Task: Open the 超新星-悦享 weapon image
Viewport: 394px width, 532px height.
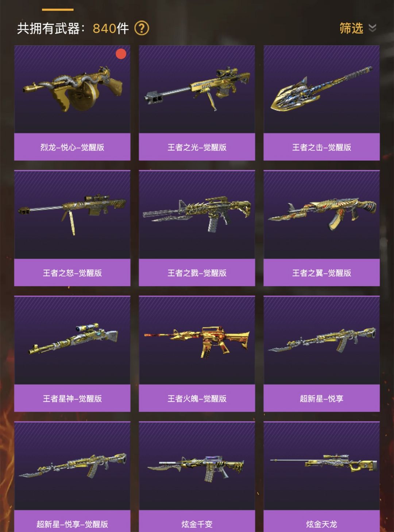Action: point(321,340)
